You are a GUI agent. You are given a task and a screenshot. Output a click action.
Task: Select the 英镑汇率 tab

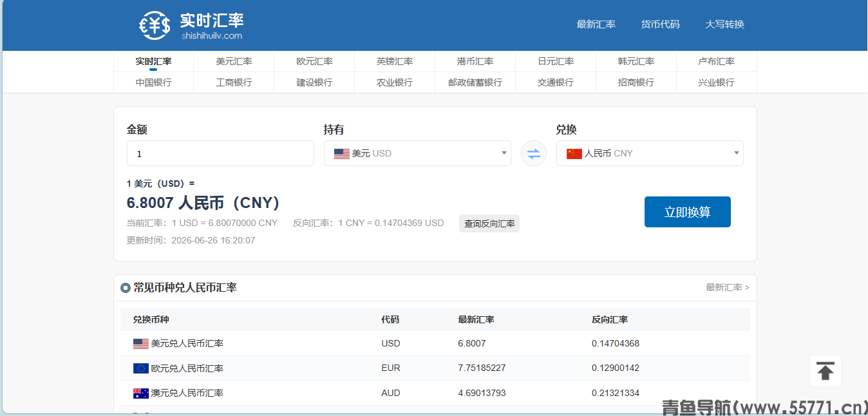pyautogui.click(x=395, y=61)
